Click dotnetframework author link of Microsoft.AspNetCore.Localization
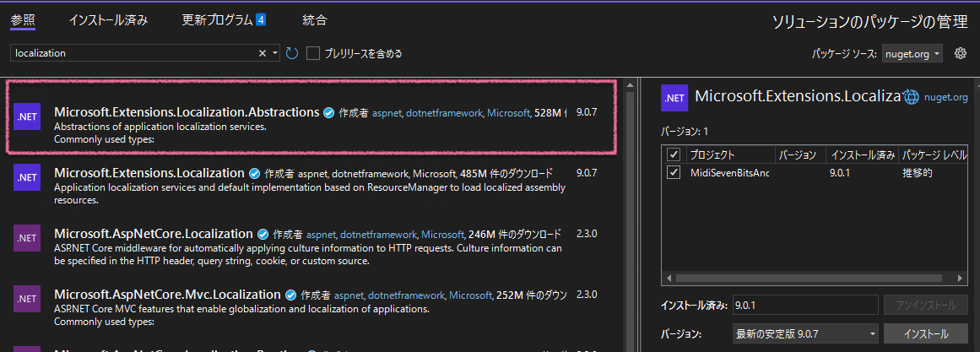This screenshot has height=352, width=980. pyautogui.click(x=378, y=235)
